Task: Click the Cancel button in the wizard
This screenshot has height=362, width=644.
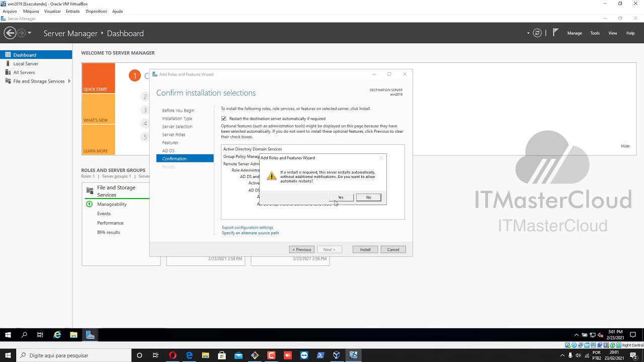Action: point(393,249)
